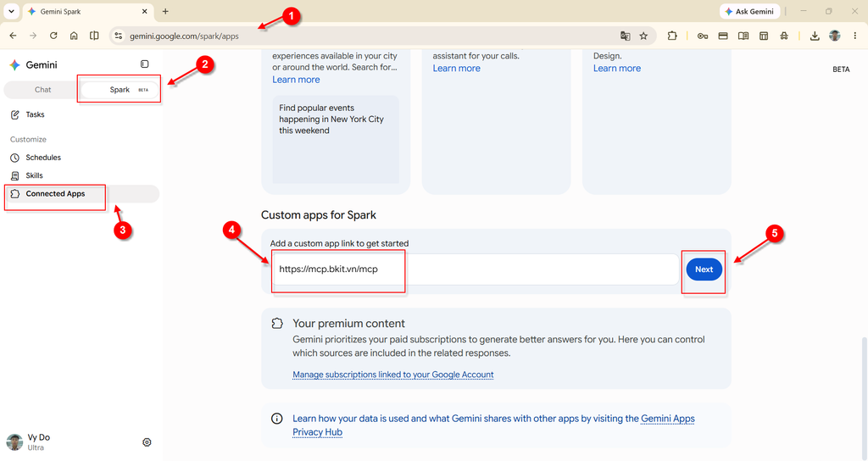
Task: Click the Customize section label
Action: 28,140
